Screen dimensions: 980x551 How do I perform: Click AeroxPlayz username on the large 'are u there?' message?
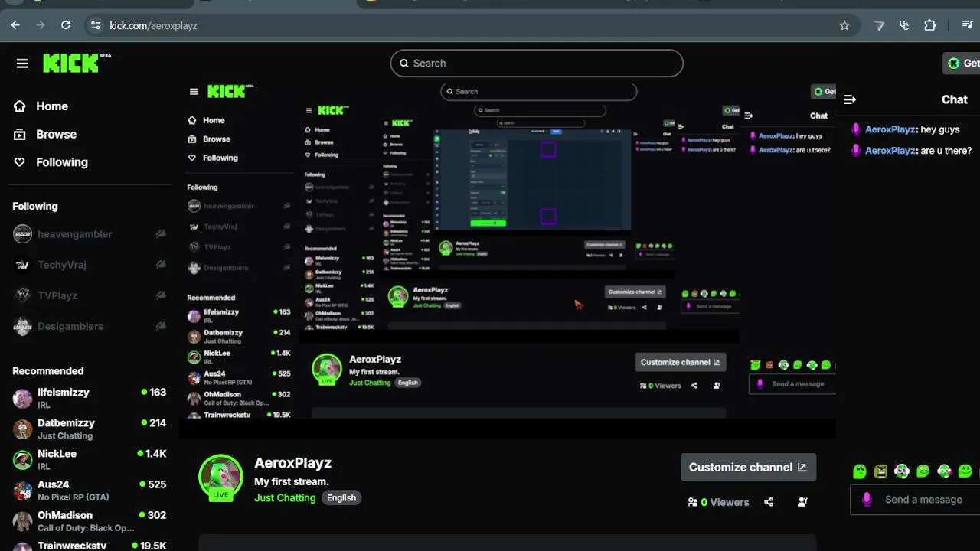tap(890, 151)
